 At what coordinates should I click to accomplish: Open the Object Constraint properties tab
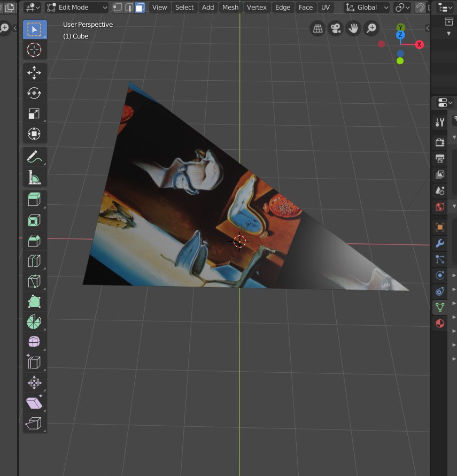pos(440,291)
